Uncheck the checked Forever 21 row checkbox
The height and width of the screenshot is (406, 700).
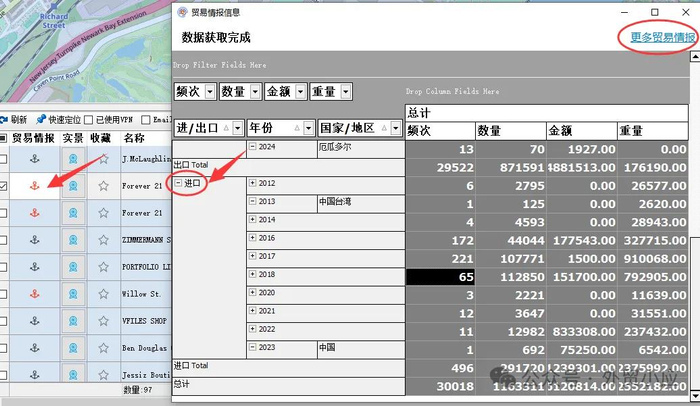tap(3, 186)
